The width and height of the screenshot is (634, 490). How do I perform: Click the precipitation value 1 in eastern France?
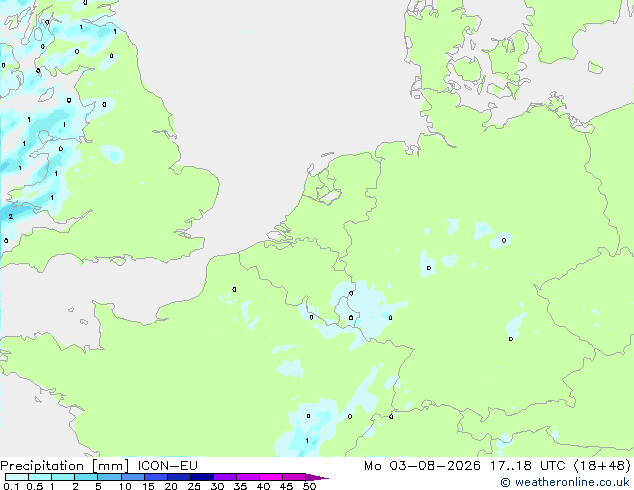pos(307,441)
